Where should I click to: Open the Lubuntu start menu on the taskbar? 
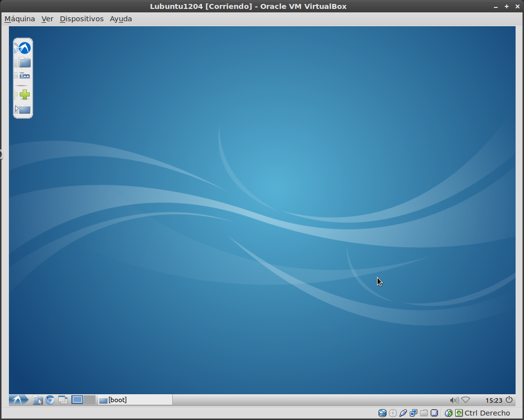[x=19, y=400]
